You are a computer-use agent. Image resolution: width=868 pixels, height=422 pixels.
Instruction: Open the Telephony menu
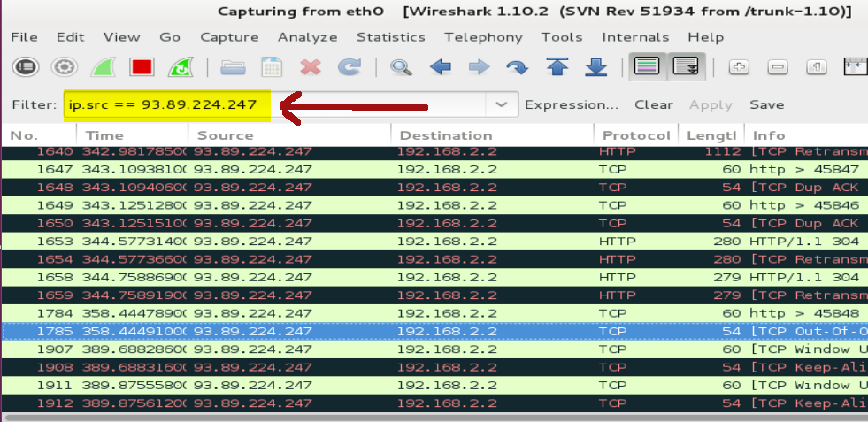pos(483,37)
